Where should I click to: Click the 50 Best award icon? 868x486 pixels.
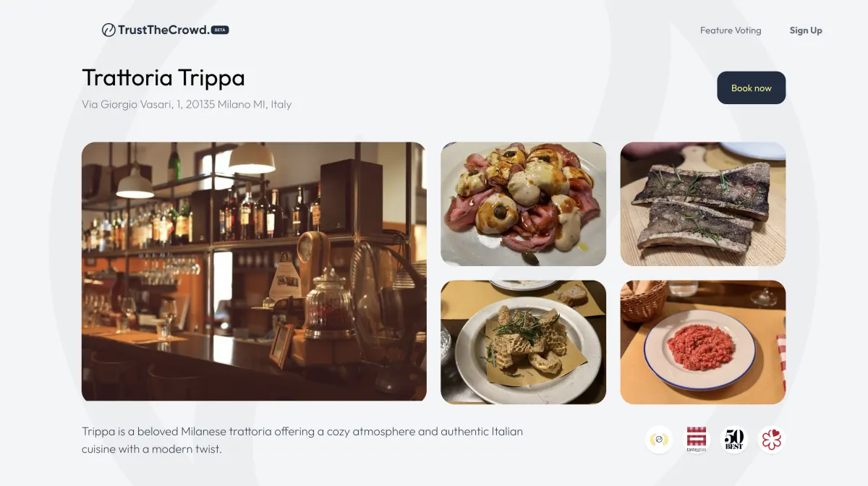point(734,439)
